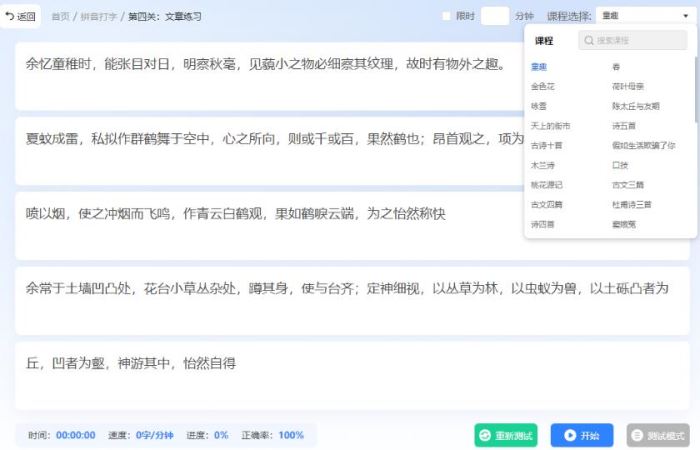Click the 返回 back button
The image size is (700, 450).
point(21,17)
